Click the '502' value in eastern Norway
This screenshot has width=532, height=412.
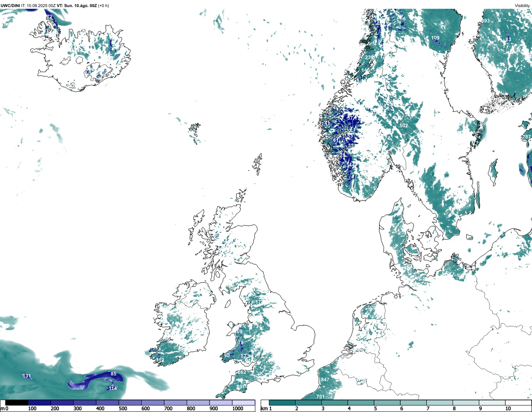pyautogui.click(x=404, y=126)
